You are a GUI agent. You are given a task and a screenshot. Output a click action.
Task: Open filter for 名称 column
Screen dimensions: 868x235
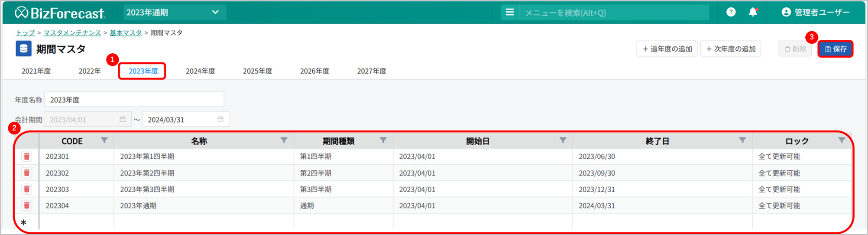(x=284, y=140)
